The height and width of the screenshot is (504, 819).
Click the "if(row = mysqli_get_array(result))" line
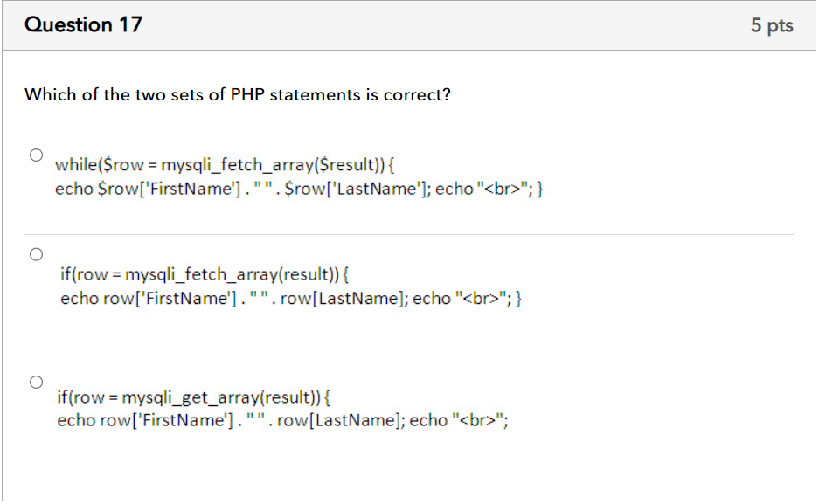[193, 397]
